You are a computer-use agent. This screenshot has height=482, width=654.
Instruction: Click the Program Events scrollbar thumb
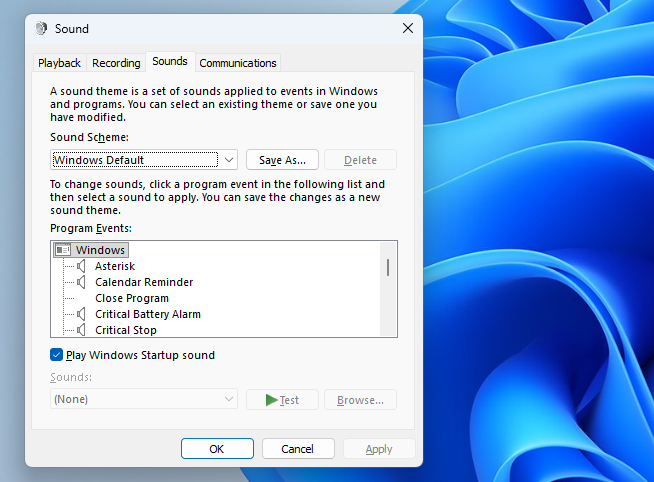388,267
